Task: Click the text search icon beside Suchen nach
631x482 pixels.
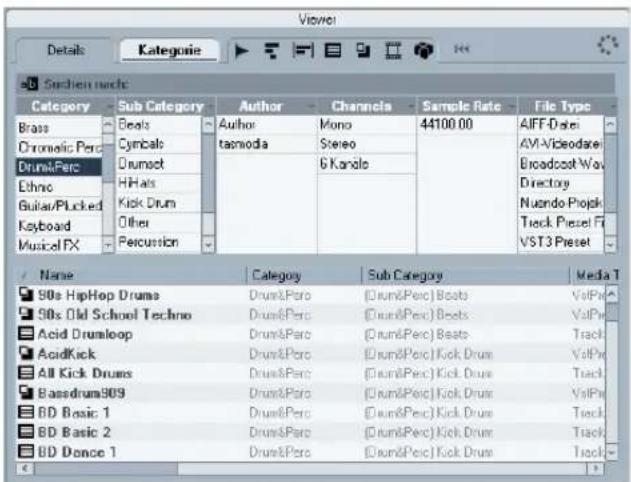Action: 29,84
